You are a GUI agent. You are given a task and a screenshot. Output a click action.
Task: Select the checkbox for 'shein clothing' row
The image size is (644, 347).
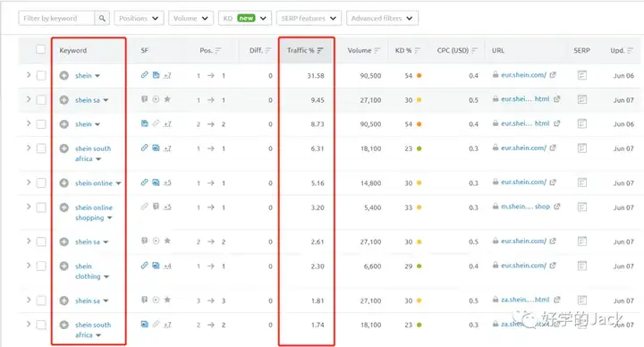[x=41, y=267]
